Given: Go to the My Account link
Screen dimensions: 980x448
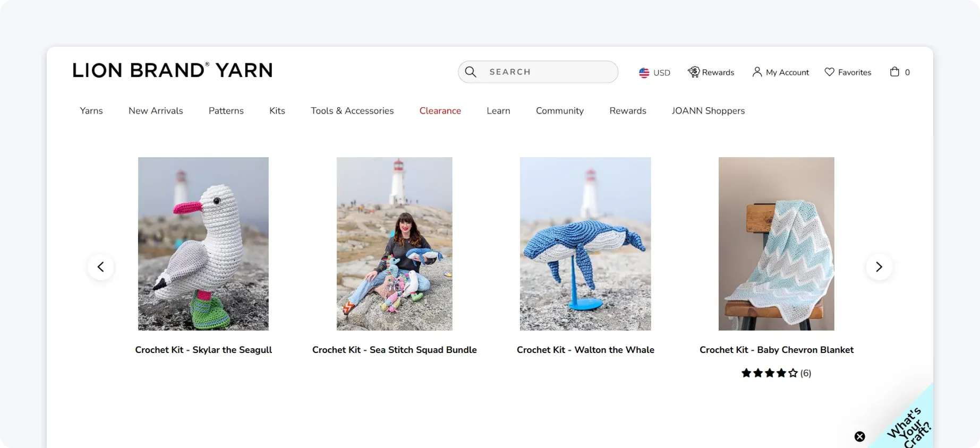Looking at the screenshot, I should pos(781,72).
